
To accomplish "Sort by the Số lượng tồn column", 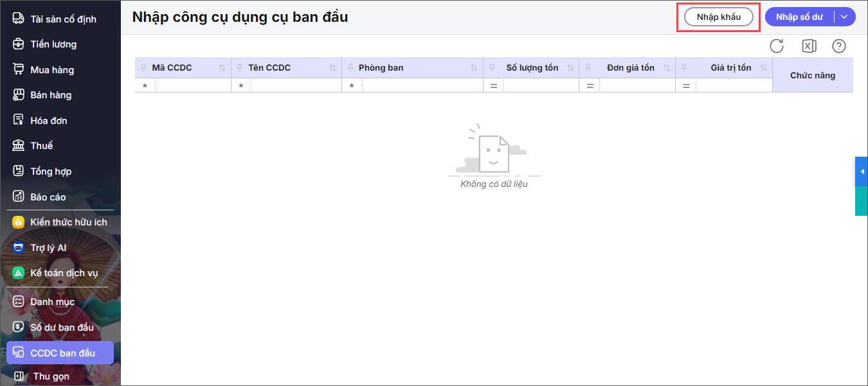I will (x=570, y=68).
